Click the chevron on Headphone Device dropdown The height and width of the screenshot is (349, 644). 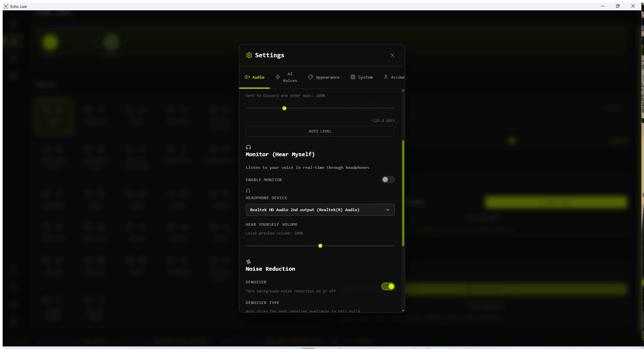tap(388, 210)
